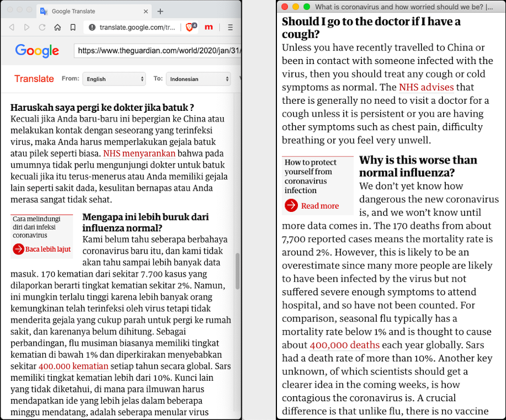This screenshot has height=420, width=506.
Task: Click the red arrow icon beside Baca lebih lajut
Action: click(x=18, y=249)
